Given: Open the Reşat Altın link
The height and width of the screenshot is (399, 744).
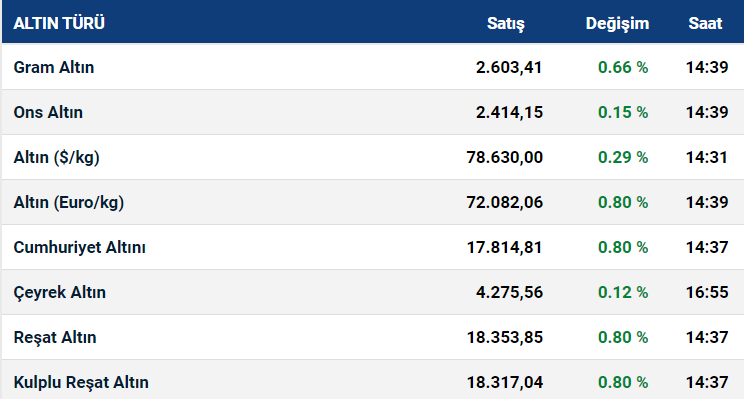Looking at the screenshot, I should pos(55,337).
